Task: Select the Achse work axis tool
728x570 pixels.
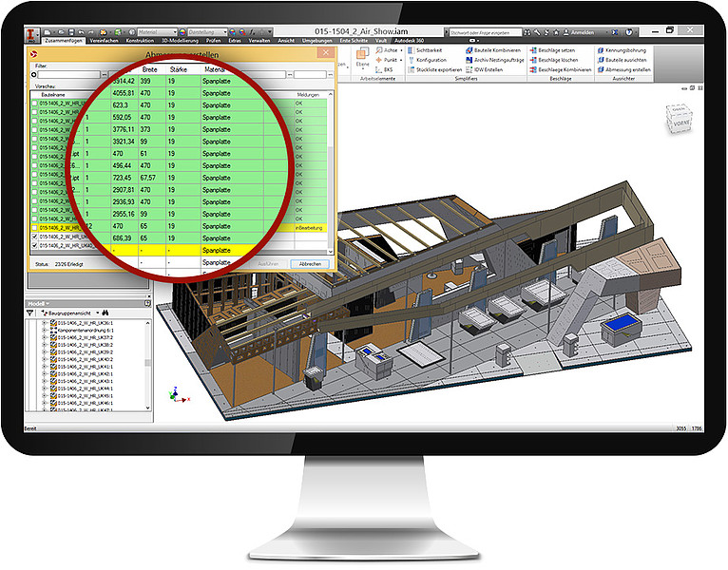Action: pos(387,50)
